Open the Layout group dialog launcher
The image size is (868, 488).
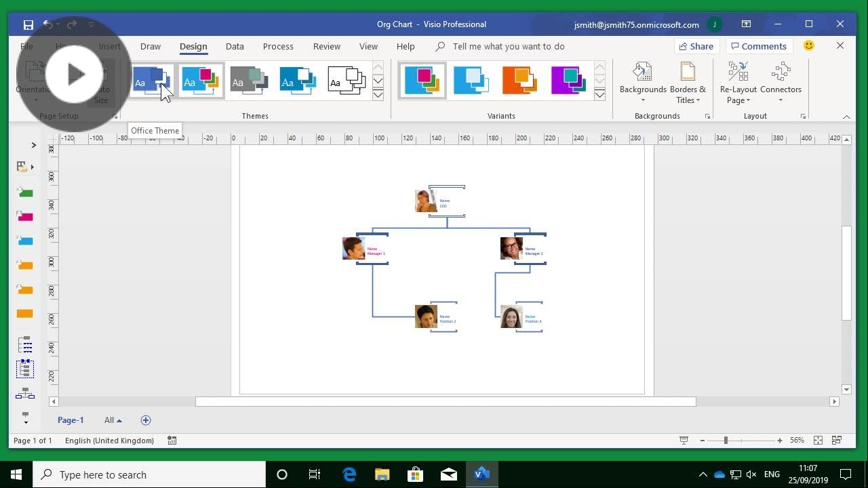pos(803,117)
